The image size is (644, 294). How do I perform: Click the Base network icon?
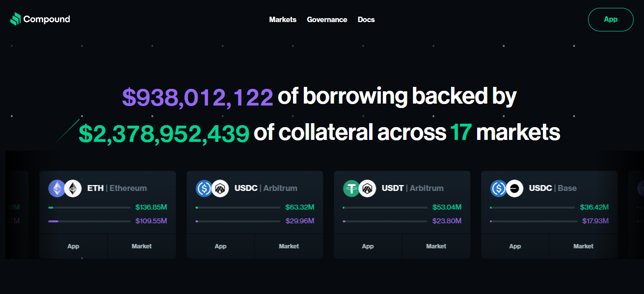[514, 188]
